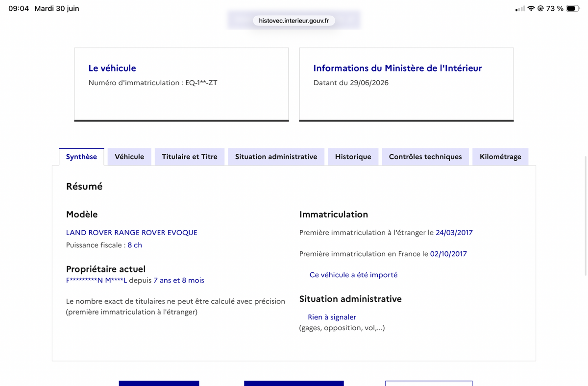Tap the cellular signal bars icon

[520, 8]
